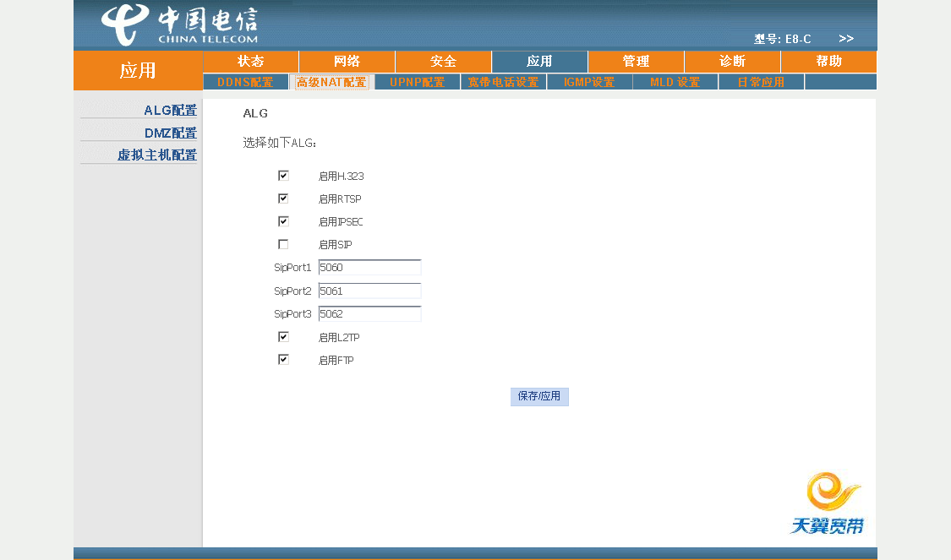This screenshot has height=560, width=951.
Task: Switch to 高级NAT配置 sub-tab
Action: tap(331, 82)
